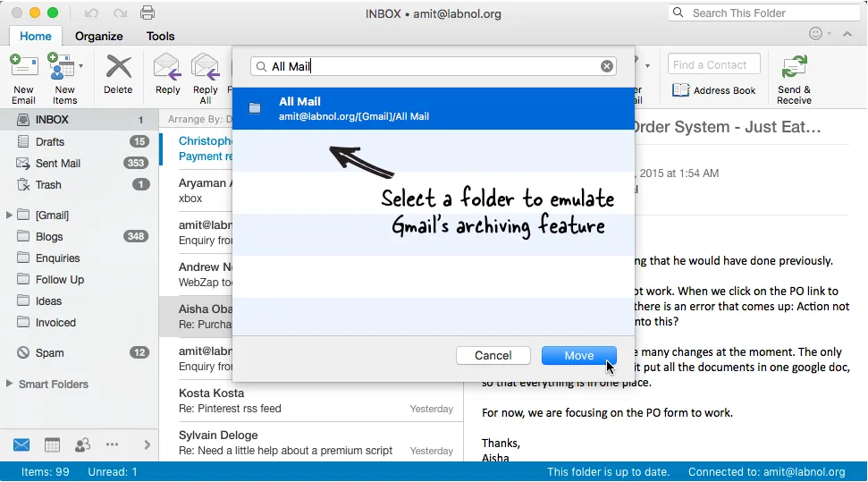Open the Drafts folder
This screenshot has width=868, height=482.
point(80,142)
